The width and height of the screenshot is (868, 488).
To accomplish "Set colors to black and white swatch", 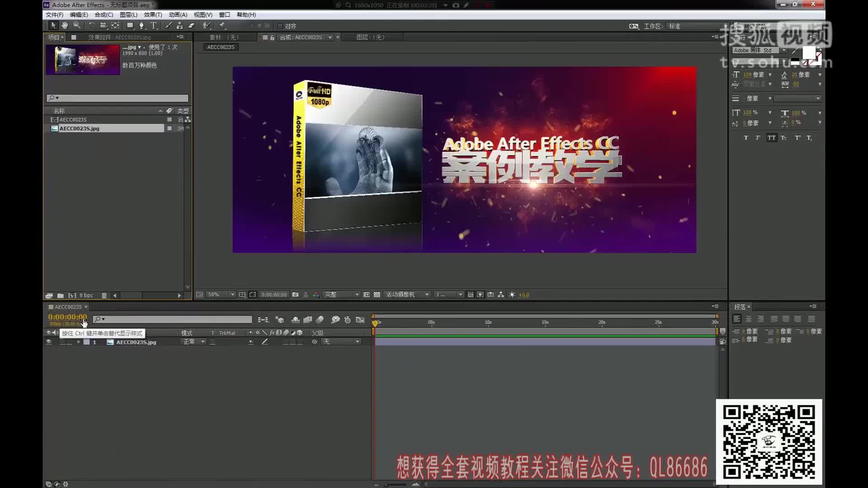I will (795, 62).
